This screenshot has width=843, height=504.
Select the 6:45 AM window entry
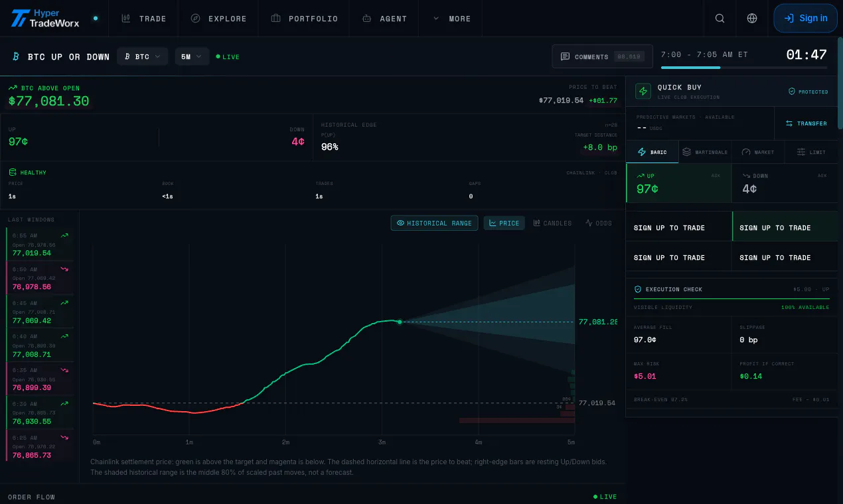pyautogui.click(x=40, y=312)
